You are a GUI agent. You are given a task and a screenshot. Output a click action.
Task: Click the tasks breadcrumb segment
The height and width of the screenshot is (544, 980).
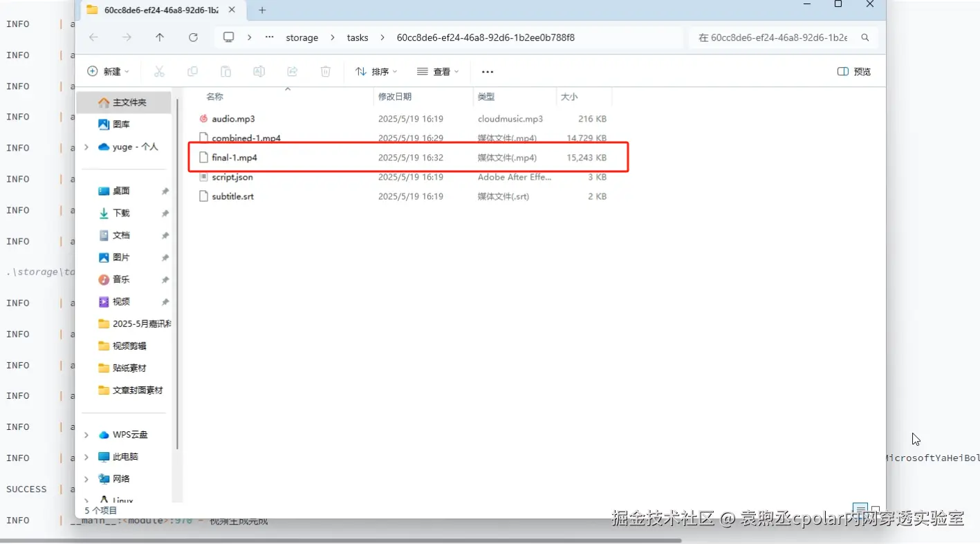coord(358,38)
